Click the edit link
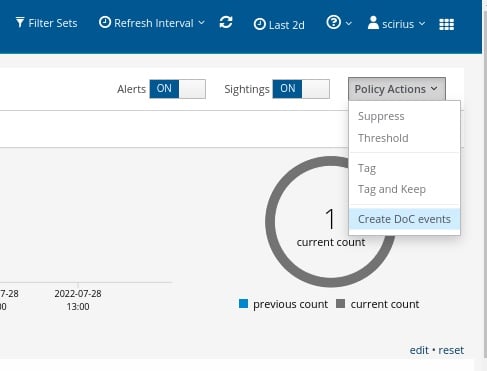 pyautogui.click(x=419, y=350)
